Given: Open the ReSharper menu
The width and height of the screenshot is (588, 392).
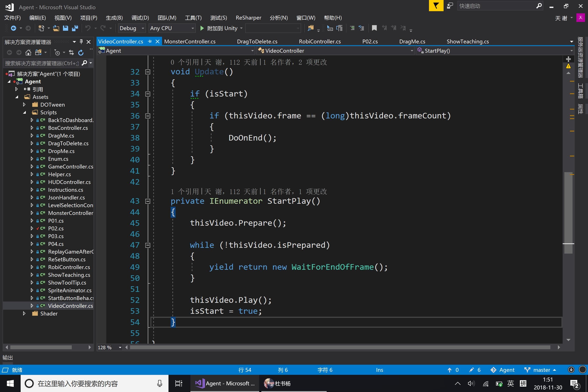Looking at the screenshot, I should tap(248, 18).
